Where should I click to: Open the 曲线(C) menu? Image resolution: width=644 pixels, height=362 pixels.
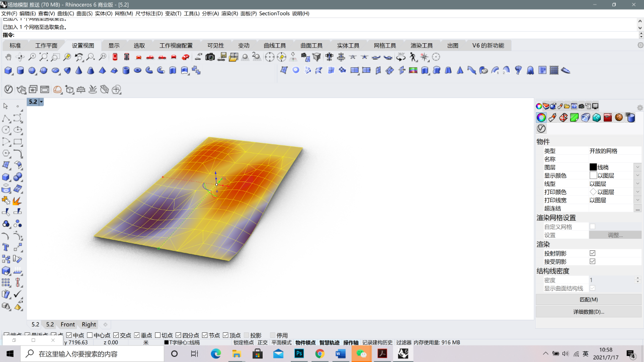(x=66, y=14)
